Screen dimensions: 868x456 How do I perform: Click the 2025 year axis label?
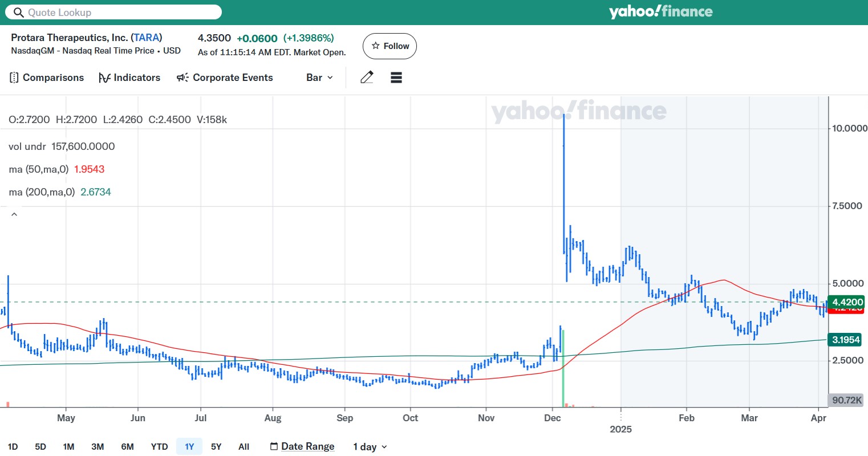pos(620,429)
